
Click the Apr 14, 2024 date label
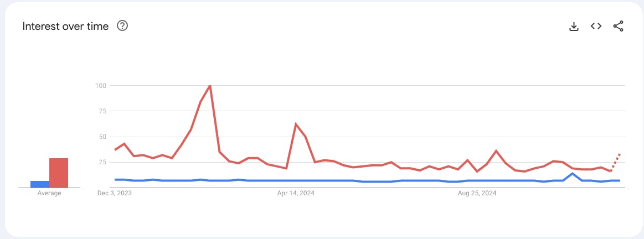coord(296,193)
